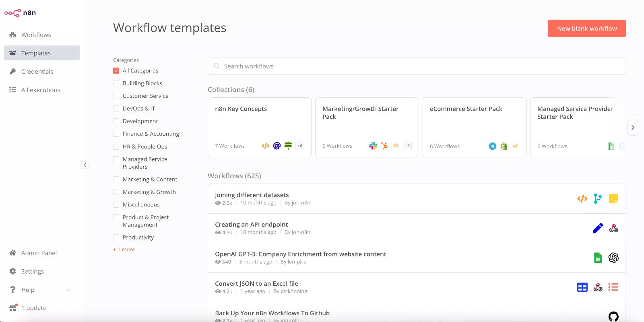
Task: Show next collections with the right chevron
Action: coord(633,128)
